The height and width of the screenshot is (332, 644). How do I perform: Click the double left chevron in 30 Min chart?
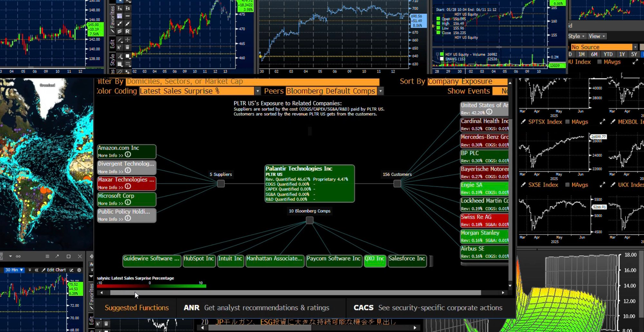click(36, 270)
